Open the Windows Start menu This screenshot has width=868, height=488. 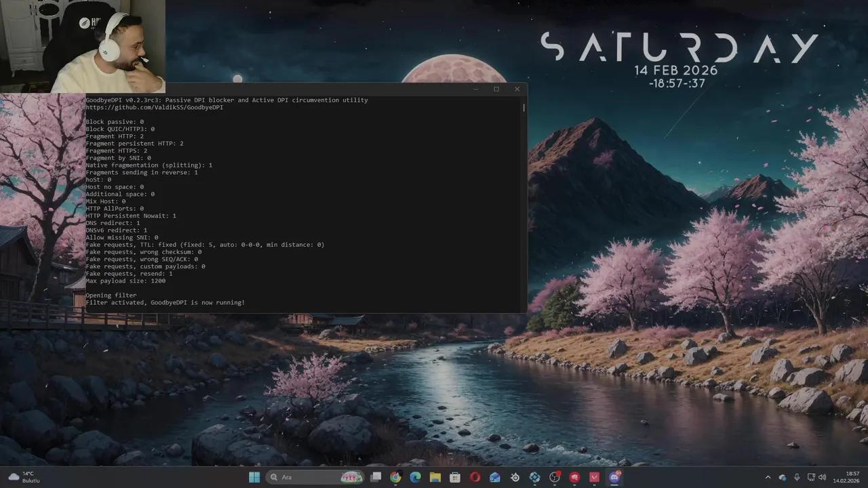(254, 477)
